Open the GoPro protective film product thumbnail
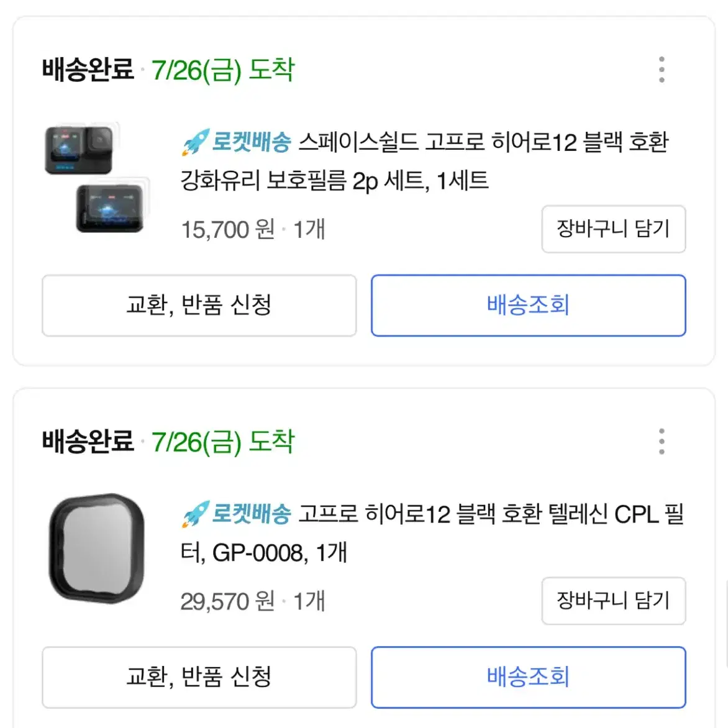The height and width of the screenshot is (728, 728). [x=96, y=178]
